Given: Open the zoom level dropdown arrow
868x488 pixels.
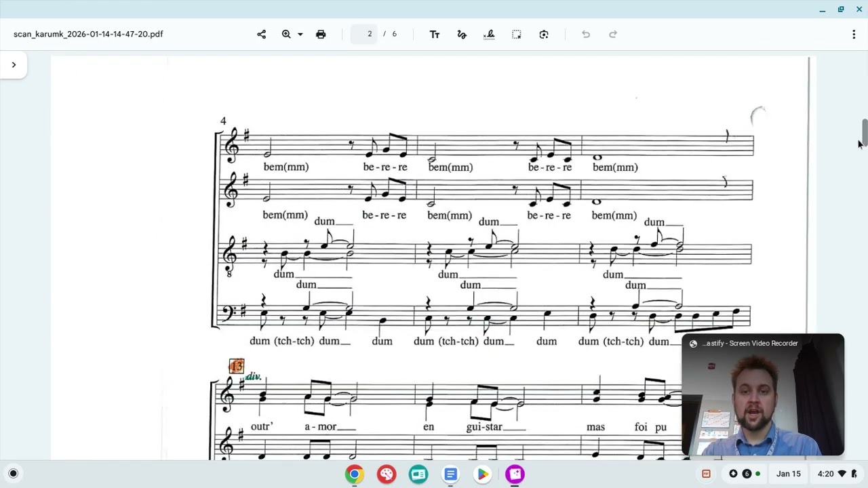Looking at the screenshot, I should click(x=300, y=34).
